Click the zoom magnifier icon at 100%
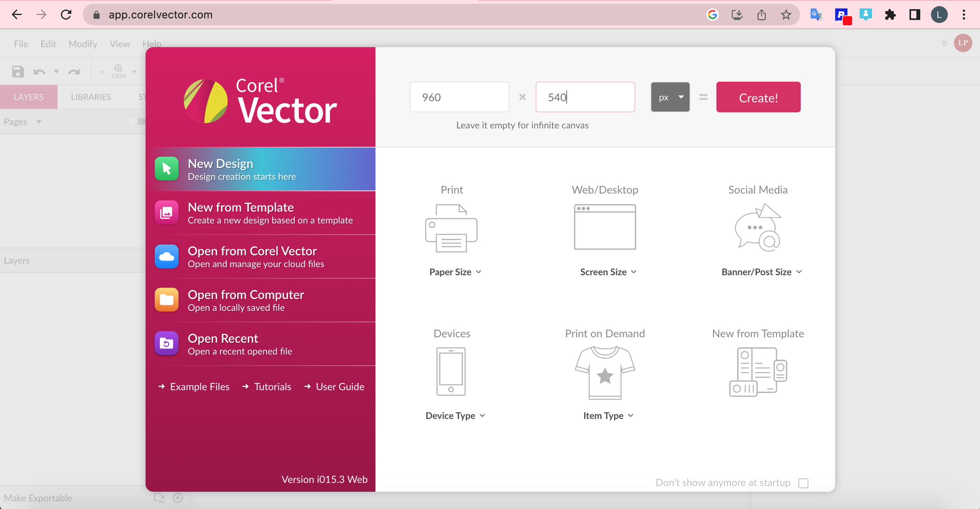 click(118, 68)
